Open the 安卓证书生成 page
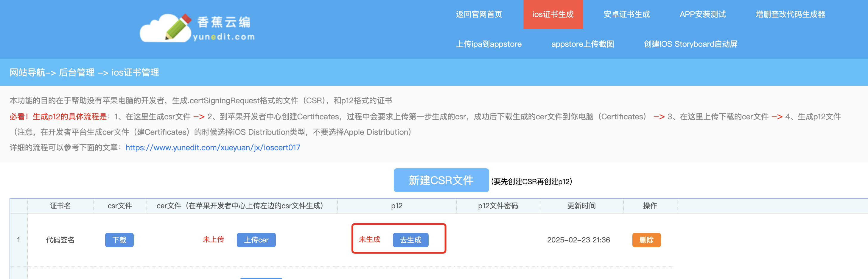 pos(626,15)
